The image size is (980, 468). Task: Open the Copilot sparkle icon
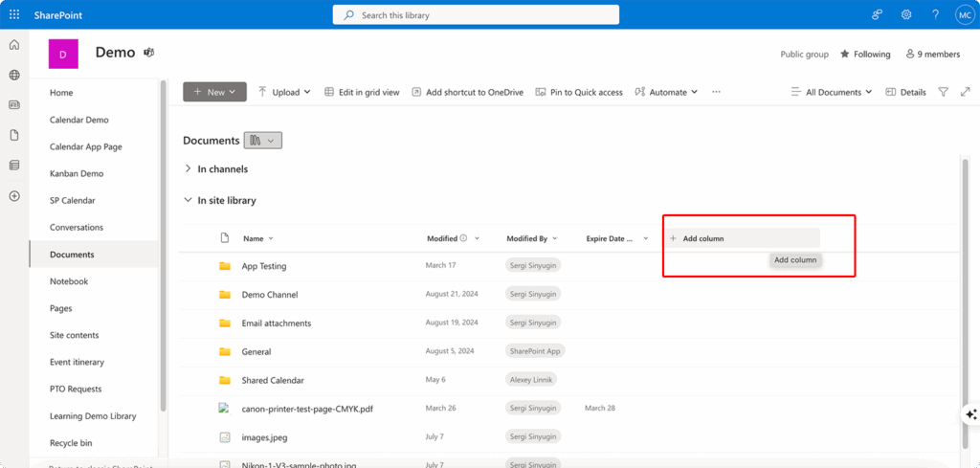click(x=970, y=413)
